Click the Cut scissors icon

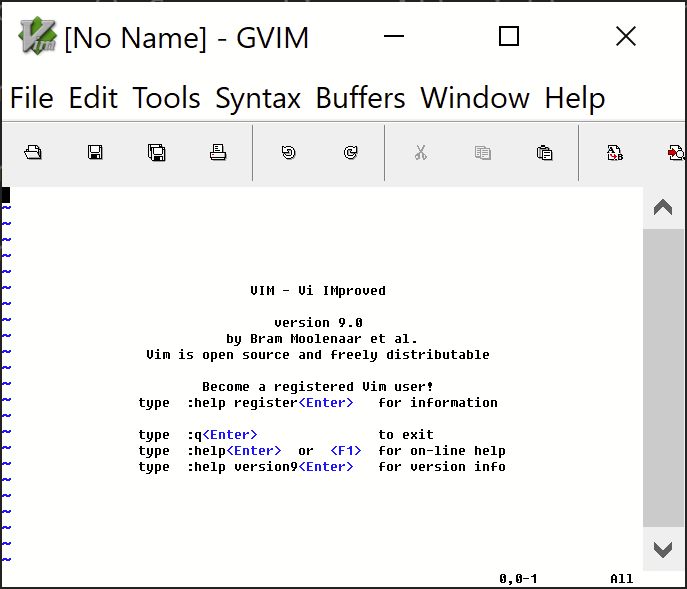(421, 153)
